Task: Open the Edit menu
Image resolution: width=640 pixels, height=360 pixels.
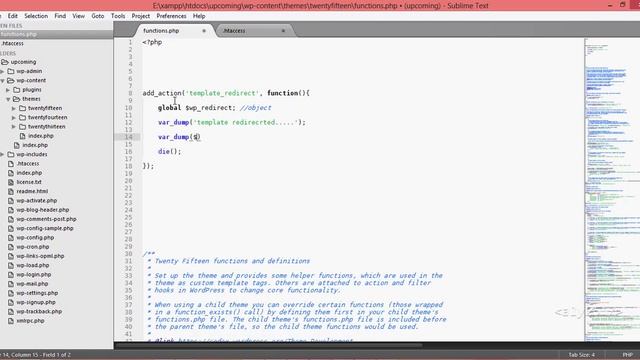Action: (x=13, y=16)
